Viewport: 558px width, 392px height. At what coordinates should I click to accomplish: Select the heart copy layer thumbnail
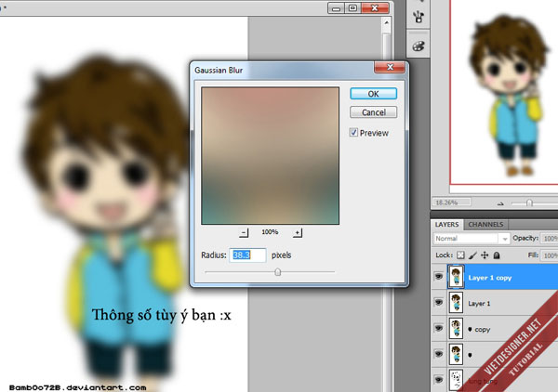tap(456, 328)
